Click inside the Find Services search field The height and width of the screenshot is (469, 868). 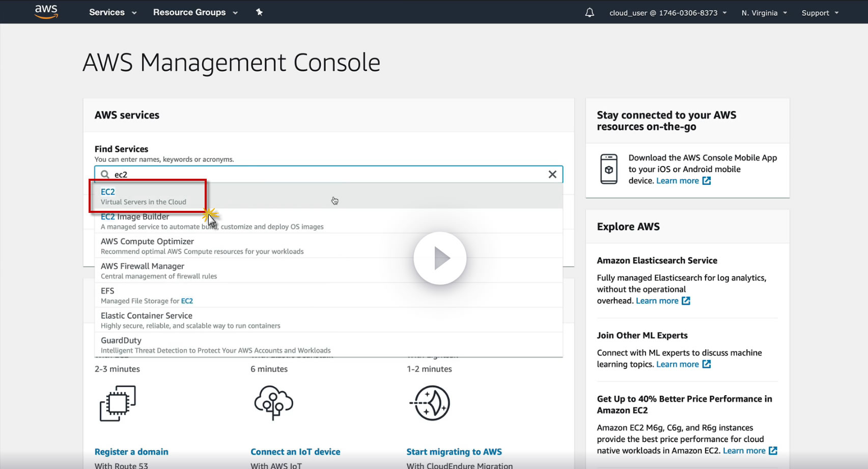(x=326, y=174)
